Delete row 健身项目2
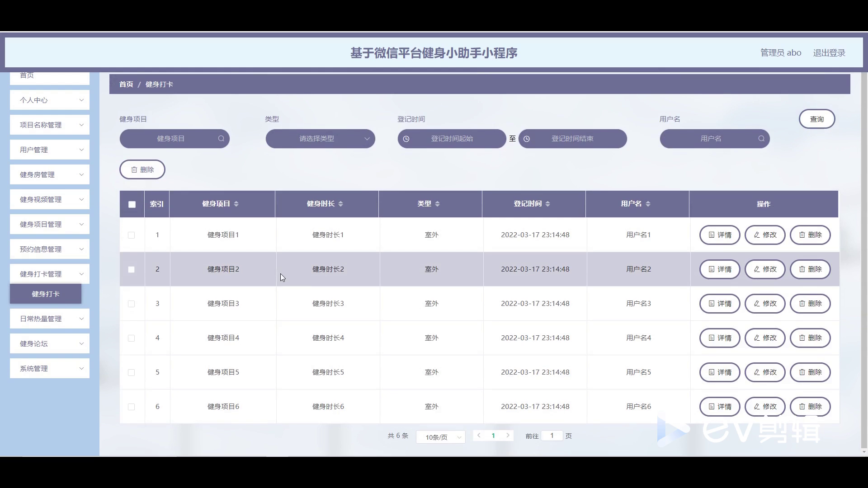Viewport: 868px width, 488px height. pos(810,269)
